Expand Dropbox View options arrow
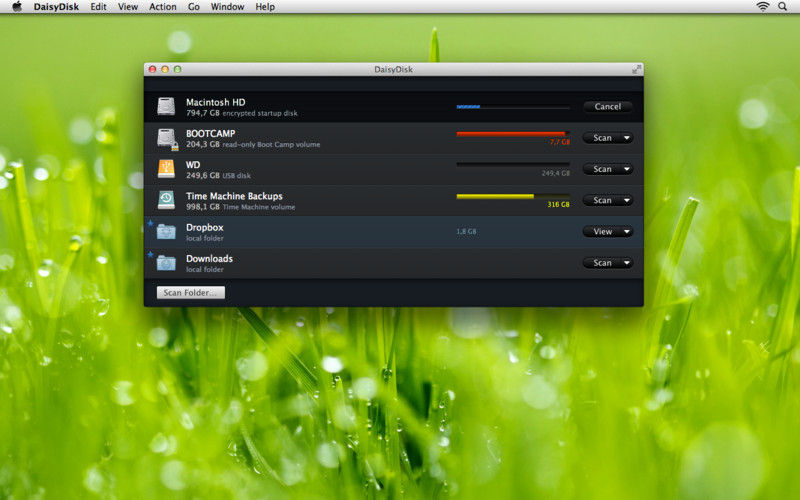The image size is (800, 500). [627, 232]
